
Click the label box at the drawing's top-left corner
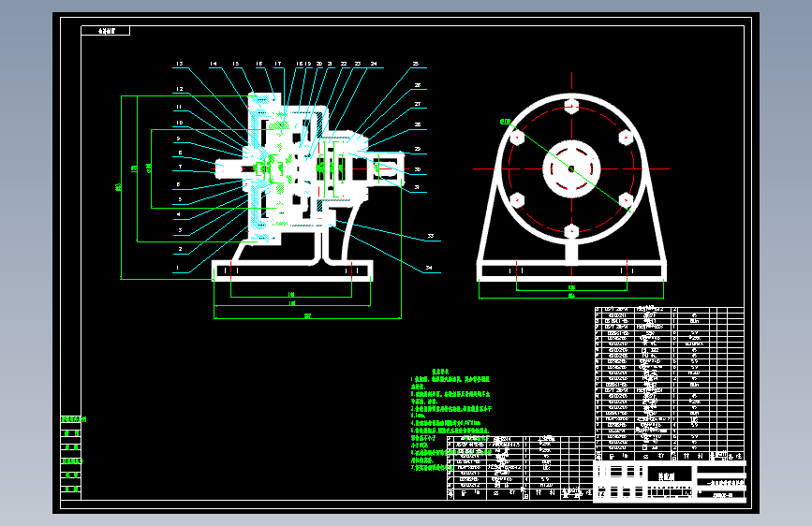pos(106,31)
